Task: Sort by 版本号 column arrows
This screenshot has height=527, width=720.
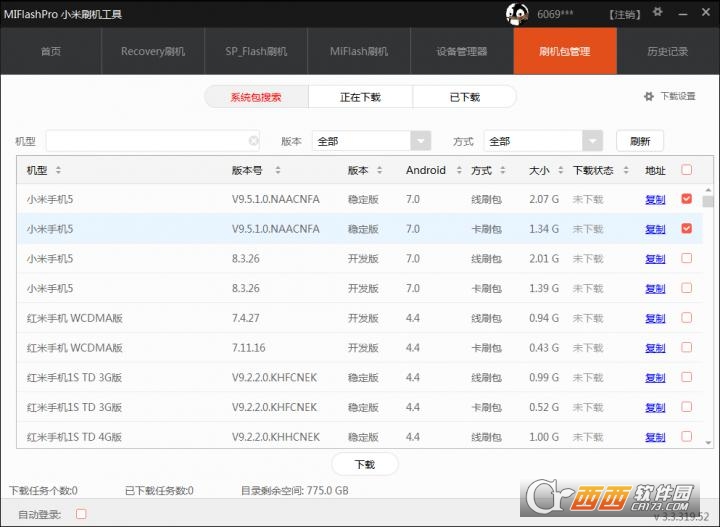Action: (278, 170)
